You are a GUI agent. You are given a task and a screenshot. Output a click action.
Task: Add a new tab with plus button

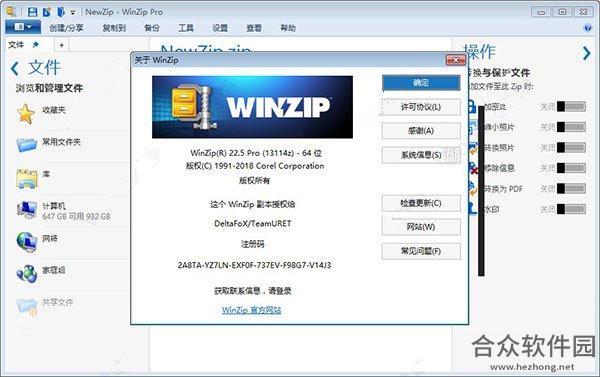coord(62,45)
